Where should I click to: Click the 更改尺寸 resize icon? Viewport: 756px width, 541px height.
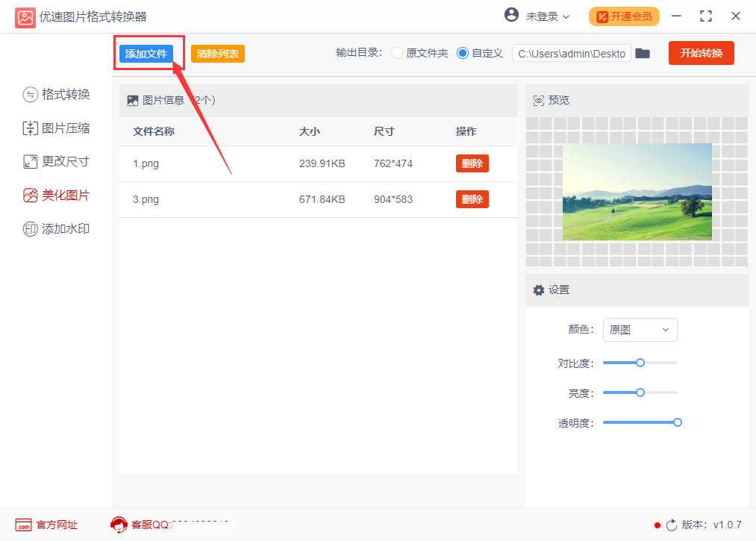point(30,162)
